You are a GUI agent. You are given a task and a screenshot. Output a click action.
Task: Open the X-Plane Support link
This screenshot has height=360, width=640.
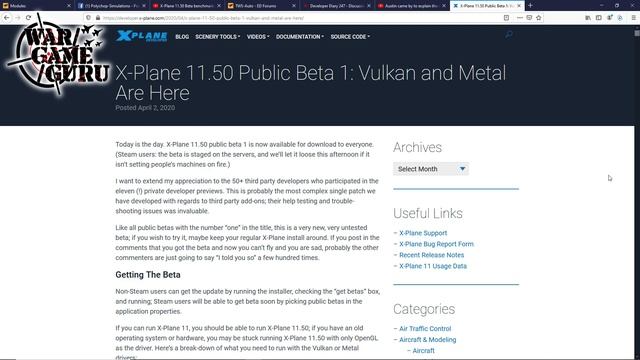[x=423, y=233]
